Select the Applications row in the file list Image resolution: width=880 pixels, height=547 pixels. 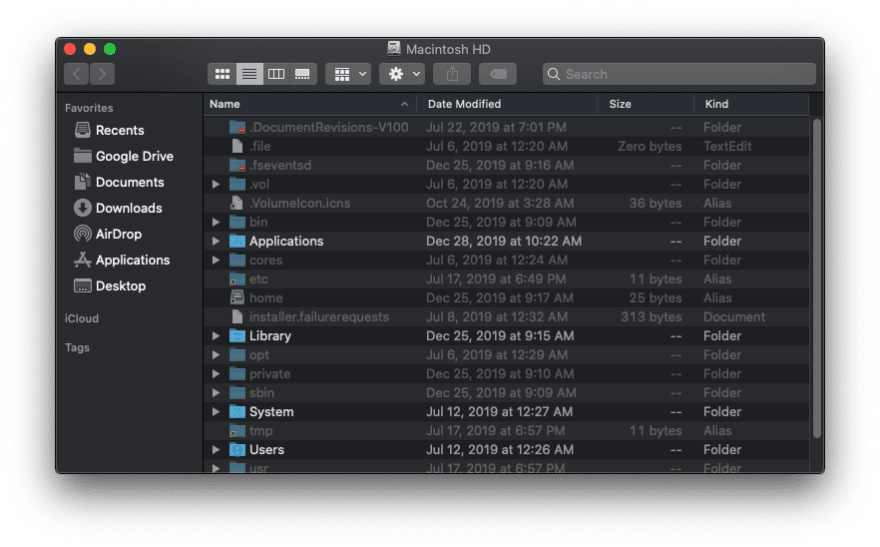click(506, 241)
